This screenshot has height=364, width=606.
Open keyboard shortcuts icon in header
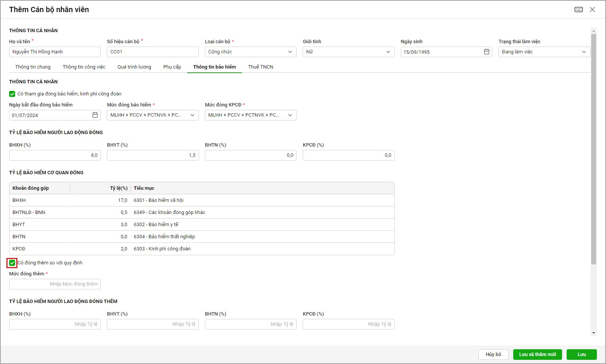pos(578,9)
